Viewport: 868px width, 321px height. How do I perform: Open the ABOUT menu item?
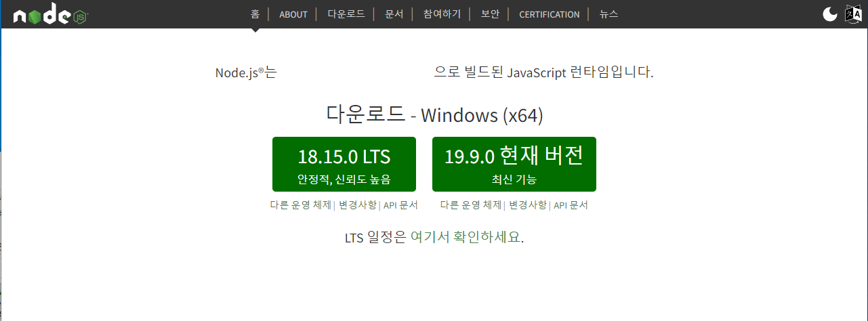pyautogui.click(x=293, y=14)
